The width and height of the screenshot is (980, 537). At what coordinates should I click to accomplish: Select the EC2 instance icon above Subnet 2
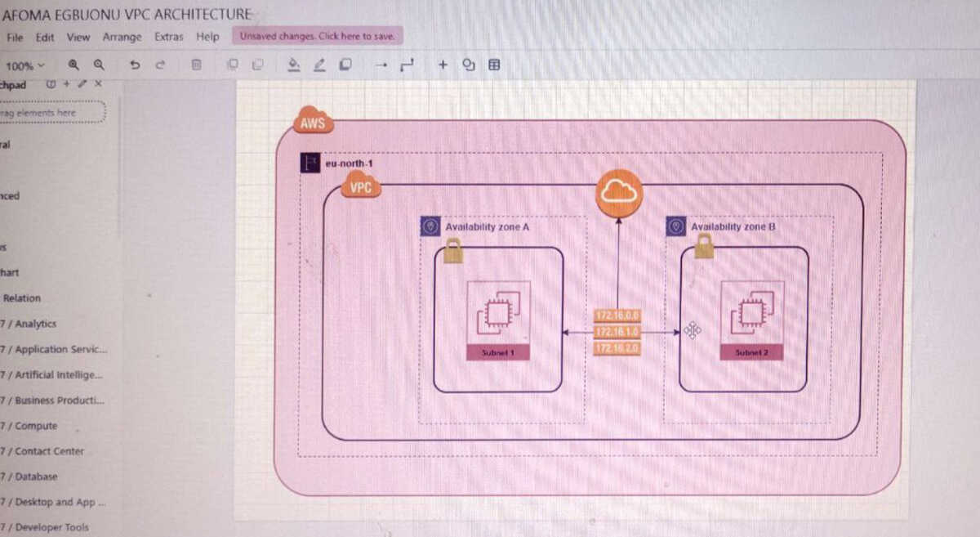coord(751,314)
